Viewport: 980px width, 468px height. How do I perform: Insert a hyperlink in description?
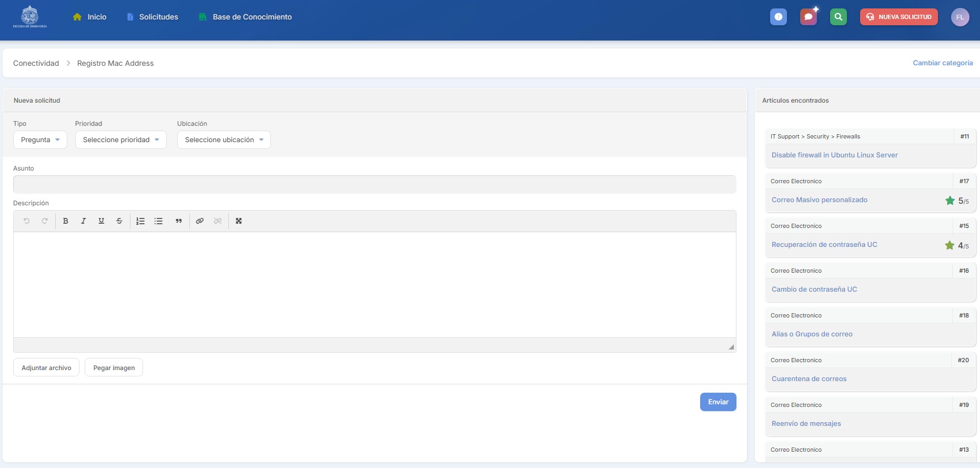point(200,221)
